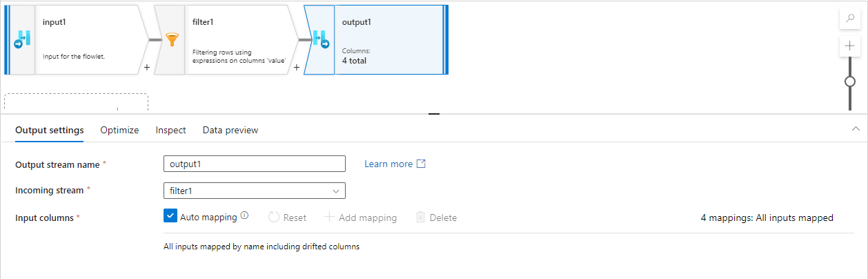The width and height of the screenshot is (868, 279).
Task: Click the canvas zoom slider handle
Action: (850, 81)
